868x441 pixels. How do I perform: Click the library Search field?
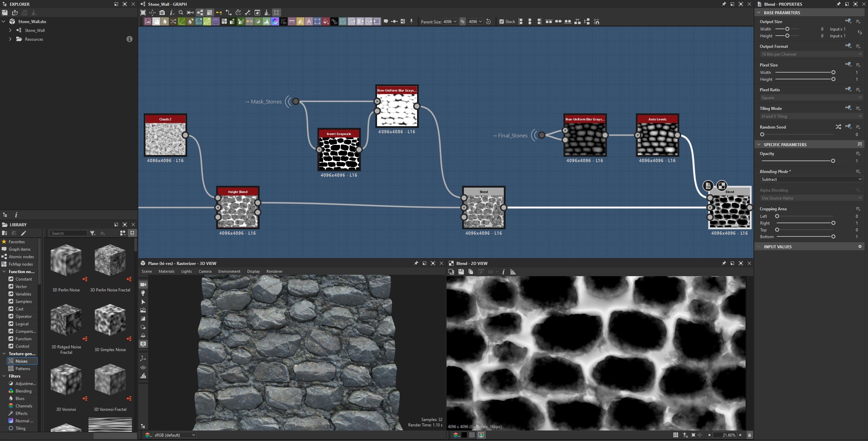(68, 233)
